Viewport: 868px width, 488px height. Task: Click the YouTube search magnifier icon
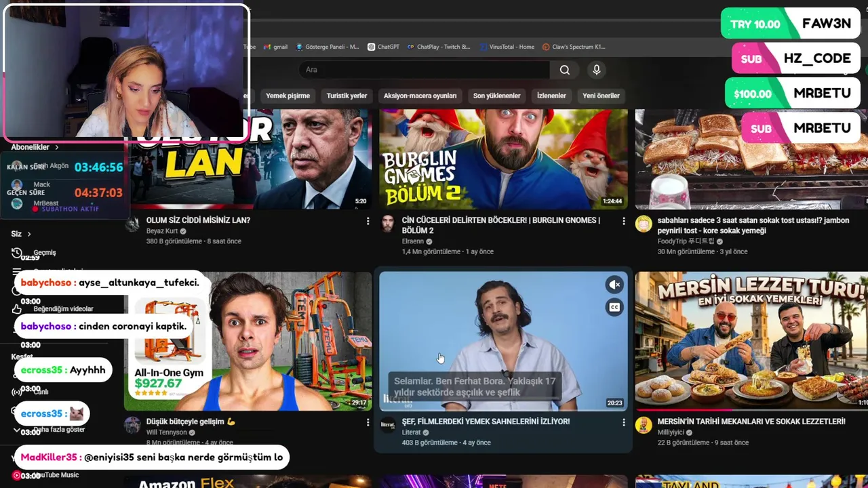564,70
